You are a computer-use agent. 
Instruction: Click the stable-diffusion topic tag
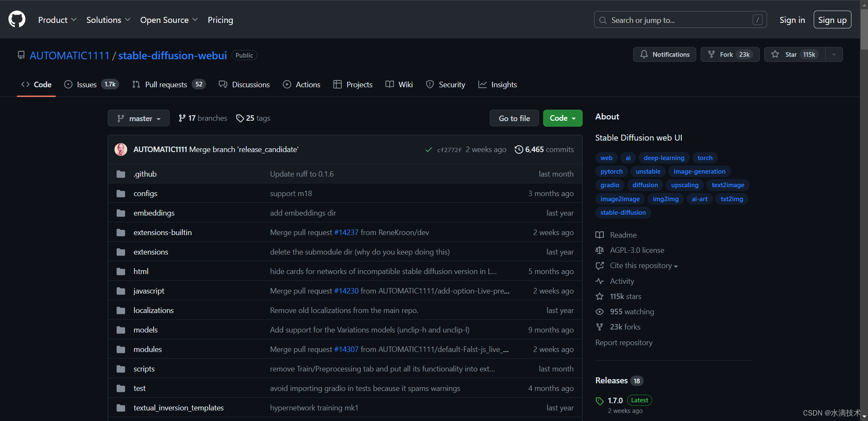pyautogui.click(x=623, y=213)
